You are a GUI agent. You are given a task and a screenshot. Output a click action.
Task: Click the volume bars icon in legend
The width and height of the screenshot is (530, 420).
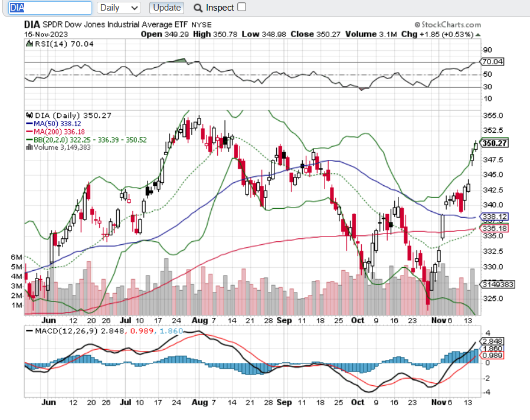(x=28, y=148)
